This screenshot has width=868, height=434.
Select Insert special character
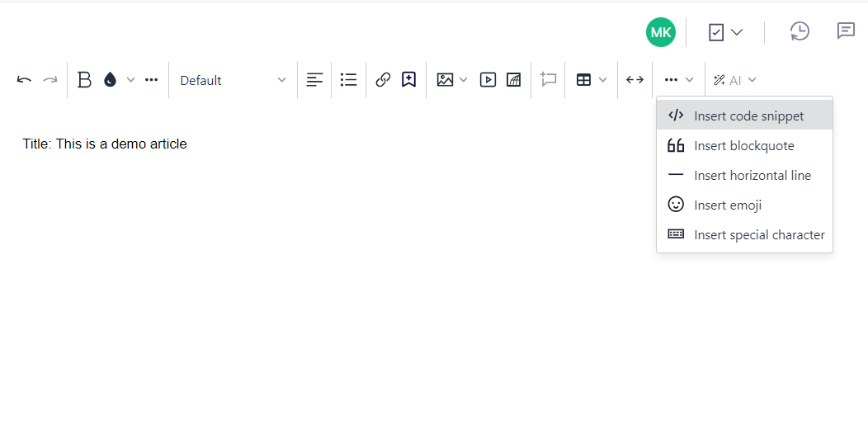click(x=744, y=234)
